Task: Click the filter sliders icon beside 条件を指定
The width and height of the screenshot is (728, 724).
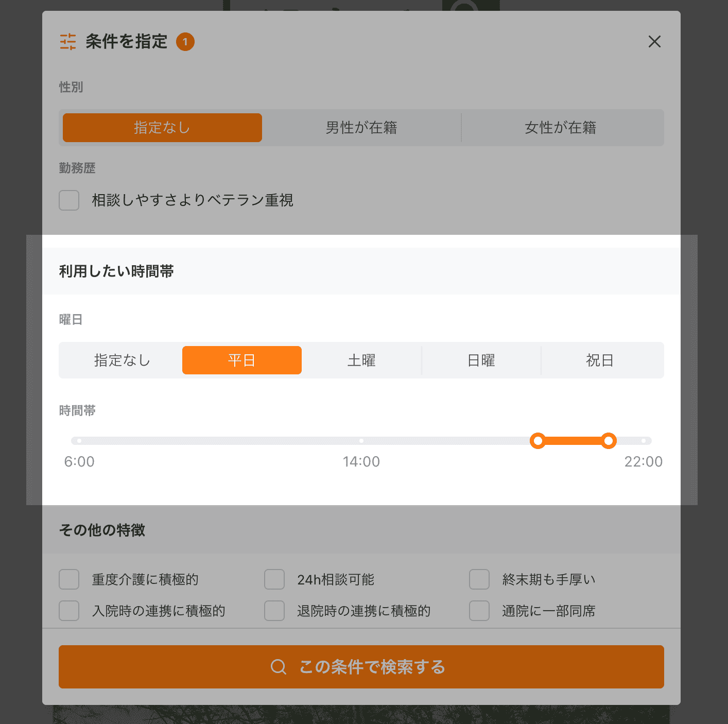Action: point(68,41)
